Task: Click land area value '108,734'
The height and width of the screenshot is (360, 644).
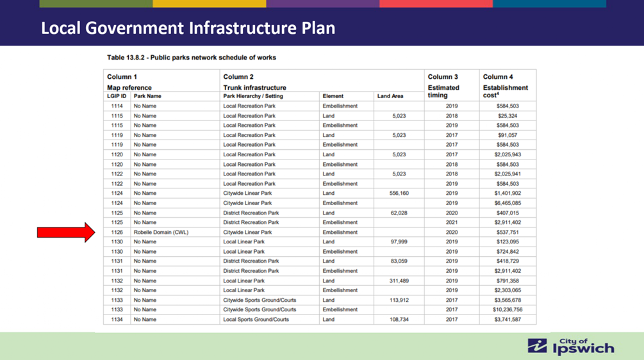Action: click(399, 320)
